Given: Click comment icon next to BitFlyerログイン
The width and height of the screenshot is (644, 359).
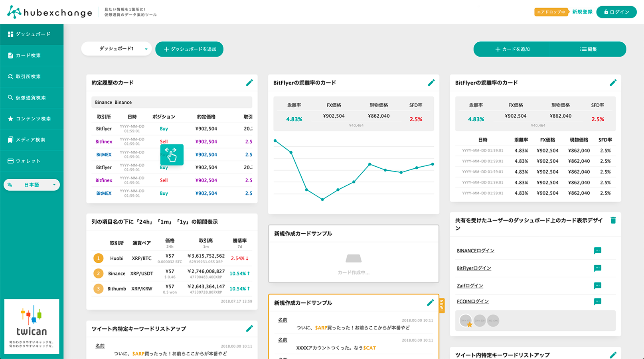Looking at the screenshot, I should pyautogui.click(x=597, y=268).
